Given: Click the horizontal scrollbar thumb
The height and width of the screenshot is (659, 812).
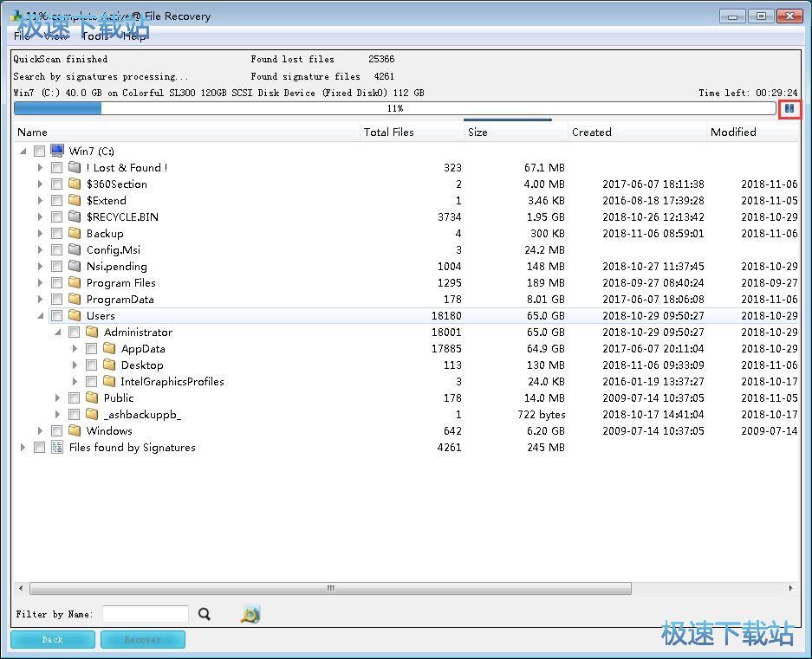Looking at the screenshot, I should click(x=329, y=589).
